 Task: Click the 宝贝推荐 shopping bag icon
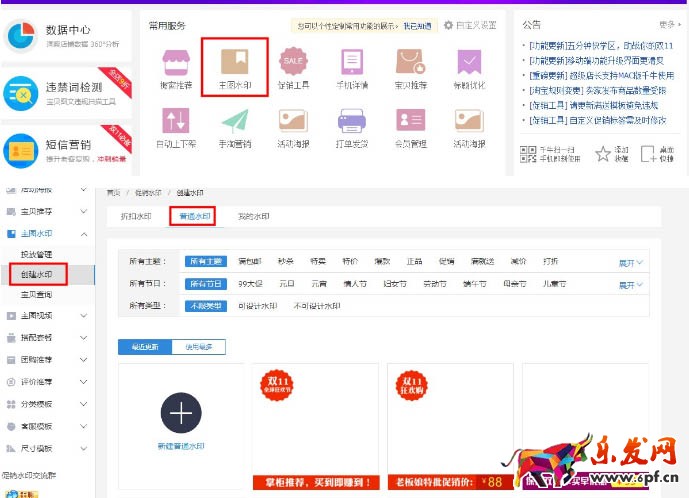411,62
